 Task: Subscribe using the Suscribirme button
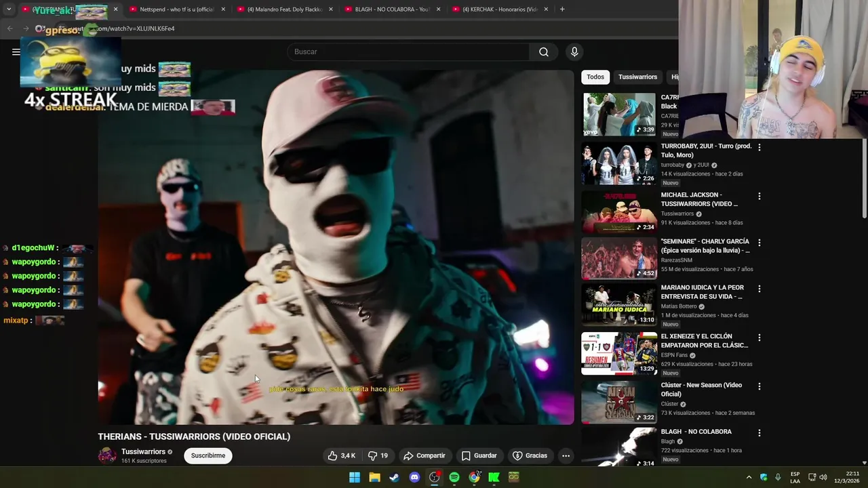click(208, 455)
